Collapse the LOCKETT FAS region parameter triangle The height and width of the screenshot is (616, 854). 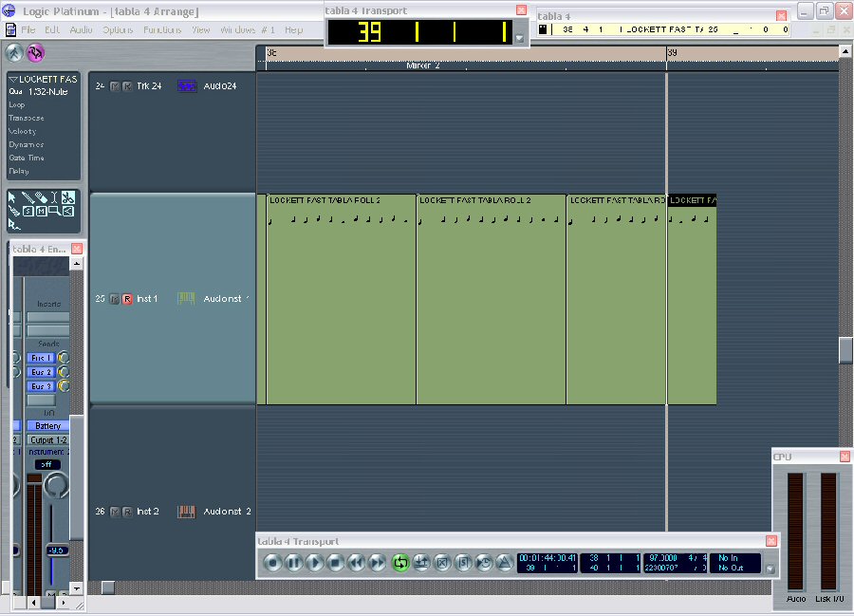12,79
